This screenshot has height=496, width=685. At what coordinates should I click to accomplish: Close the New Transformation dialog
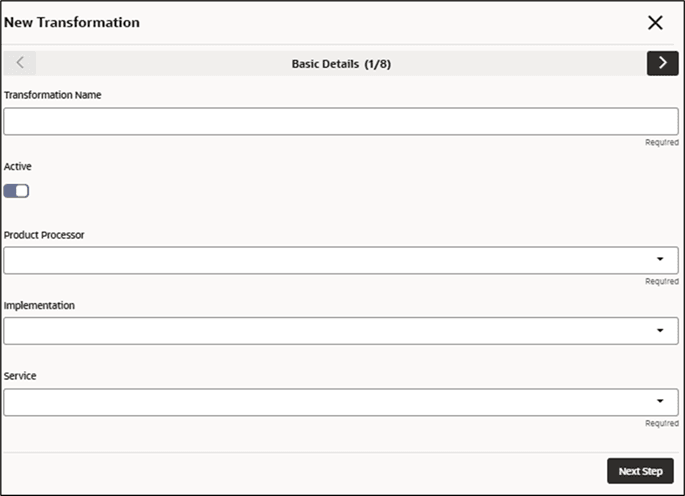[x=655, y=22]
